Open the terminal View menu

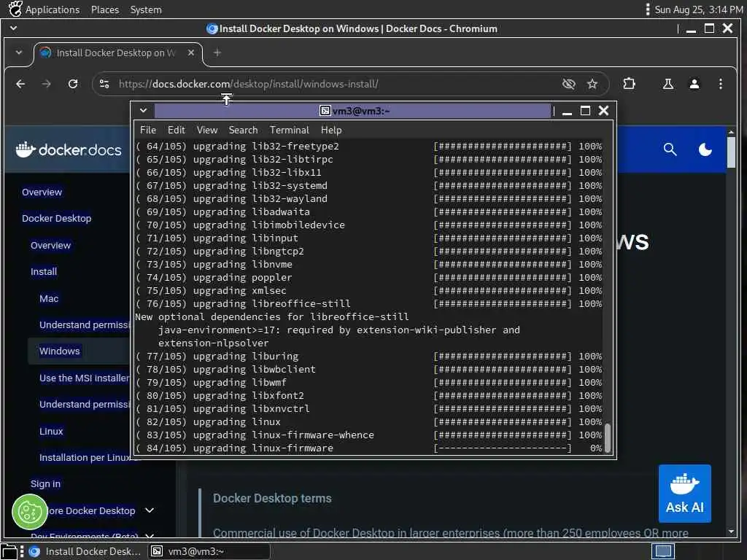(x=207, y=130)
